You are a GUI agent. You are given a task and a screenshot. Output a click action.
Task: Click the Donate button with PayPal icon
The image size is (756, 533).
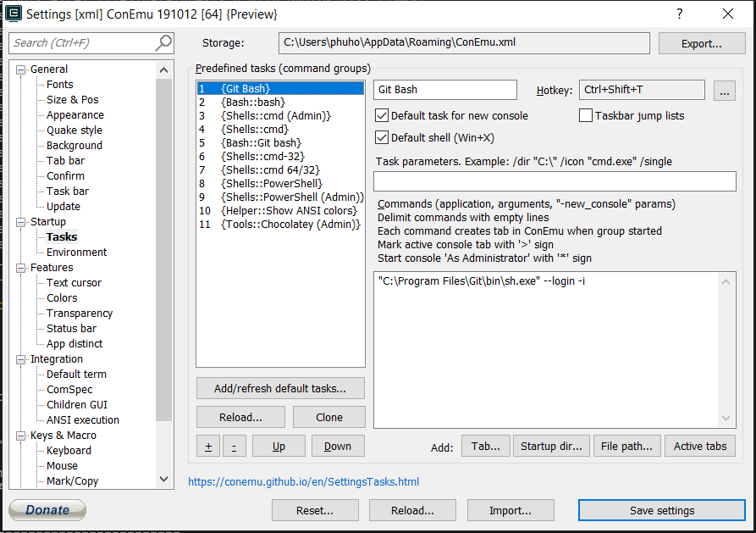pos(47,509)
